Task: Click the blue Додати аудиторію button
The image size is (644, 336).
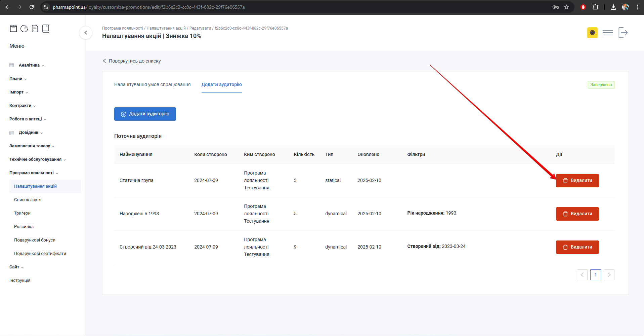Action: [145, 114]
